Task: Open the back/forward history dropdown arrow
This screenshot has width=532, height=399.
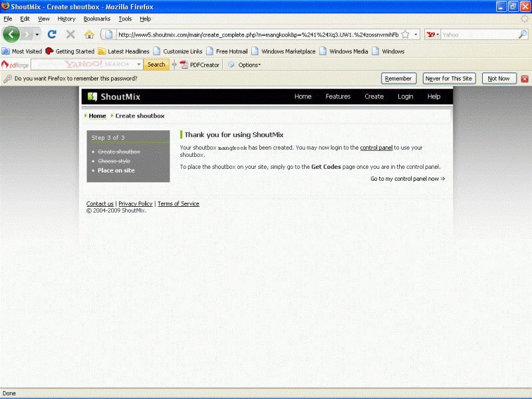Action: tap(37, 35)
